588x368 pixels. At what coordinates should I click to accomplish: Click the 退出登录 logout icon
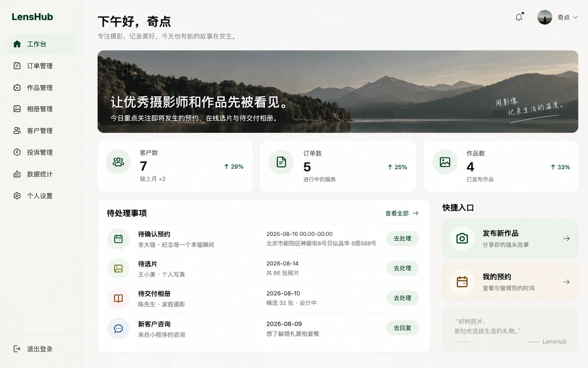[17, 349]
